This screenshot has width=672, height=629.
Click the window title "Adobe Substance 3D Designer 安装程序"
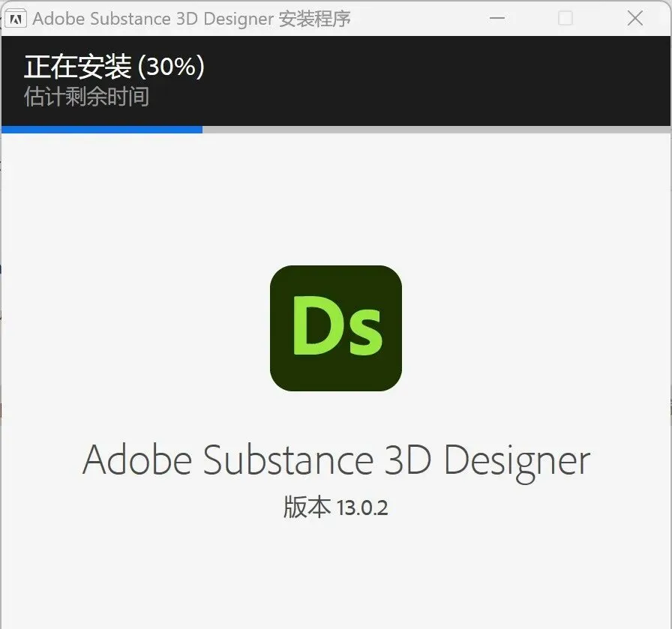[191, 19]
